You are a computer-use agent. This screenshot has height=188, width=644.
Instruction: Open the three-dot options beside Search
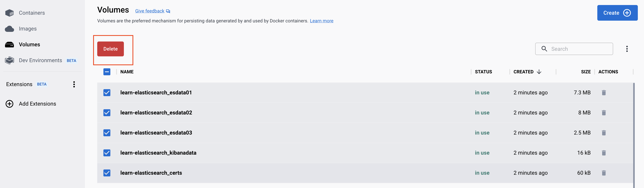point(627,49)
